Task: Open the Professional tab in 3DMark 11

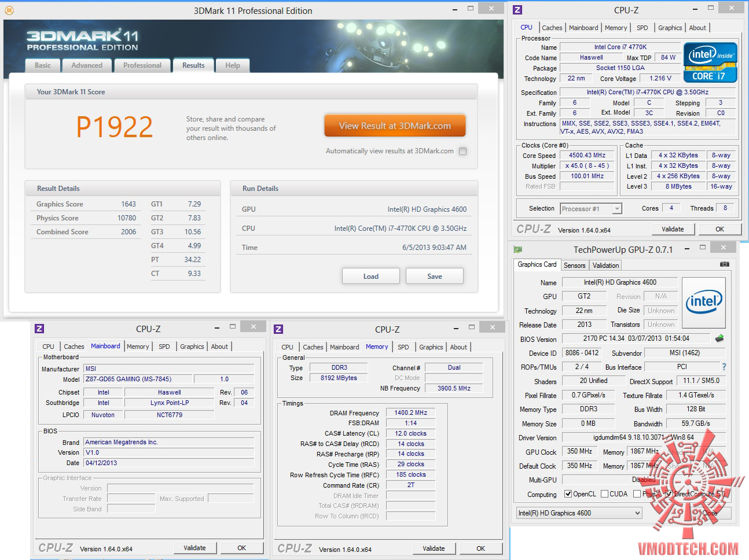Action: pyautogui.click(x=142, y=65)
